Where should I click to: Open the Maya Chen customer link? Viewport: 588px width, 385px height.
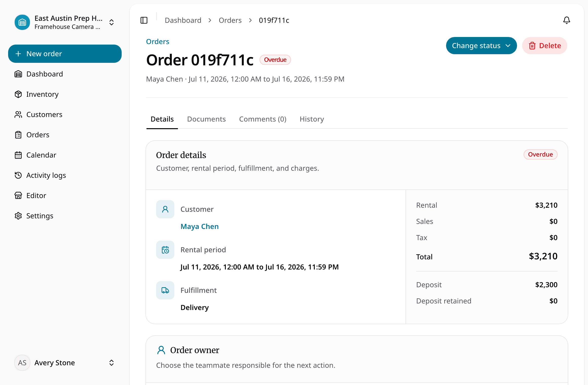pos(199,226)
